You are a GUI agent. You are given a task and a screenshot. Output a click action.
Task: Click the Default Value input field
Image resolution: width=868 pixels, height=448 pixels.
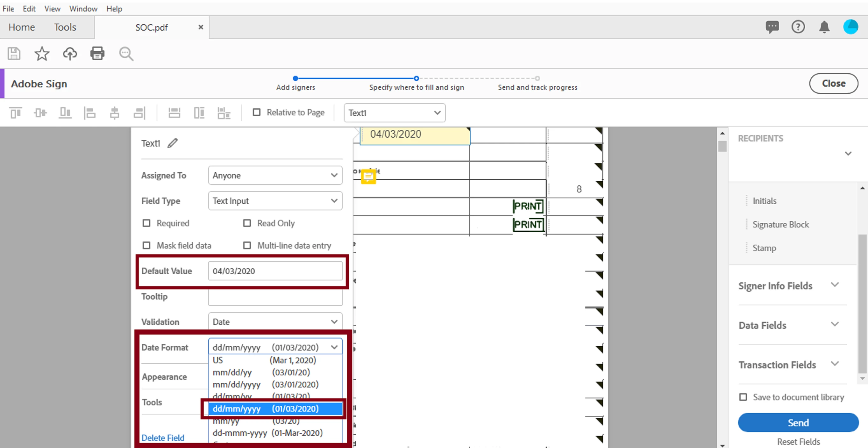[275, 271]
